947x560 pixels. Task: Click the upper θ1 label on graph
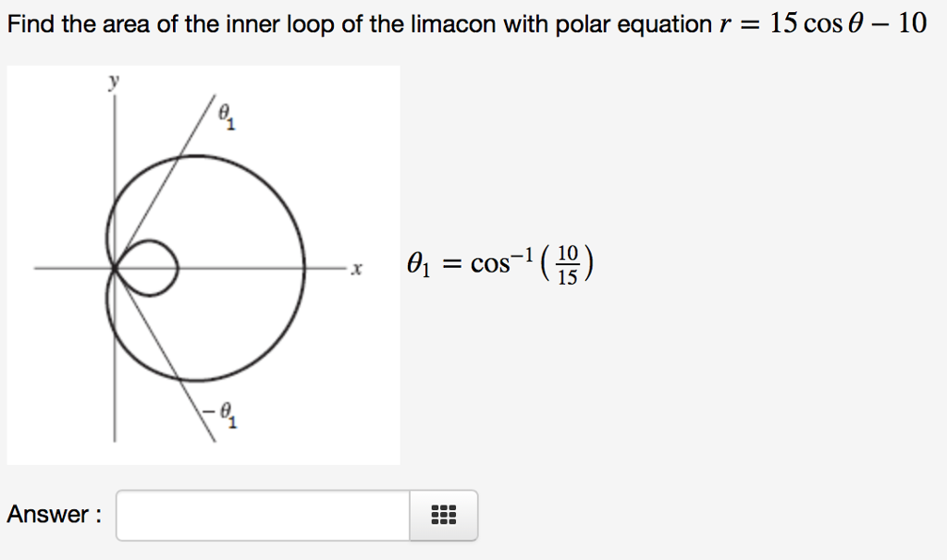(228, 116)
